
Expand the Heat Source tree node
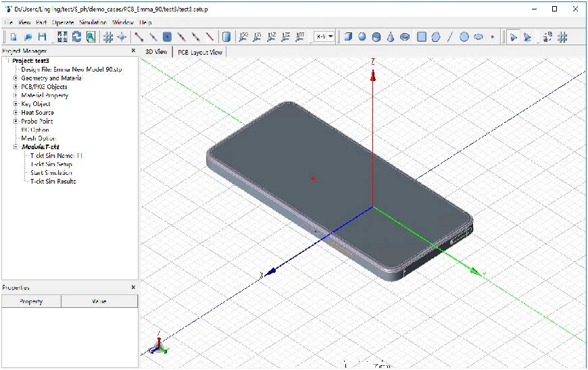click(16, 113)
